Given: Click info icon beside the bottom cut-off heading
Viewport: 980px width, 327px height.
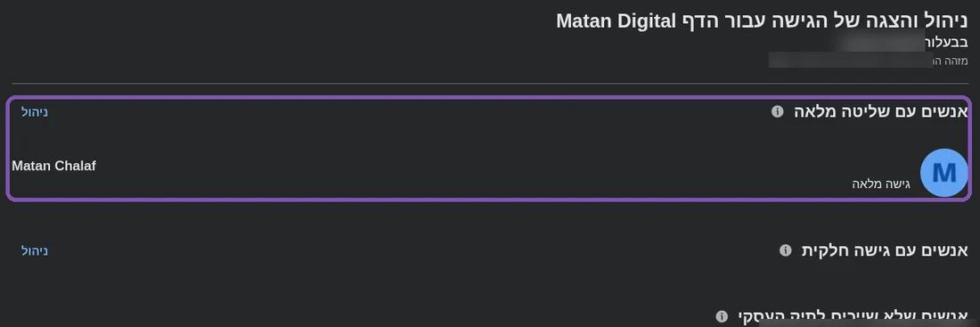Looking at the screenshot, I should (722, 315).
